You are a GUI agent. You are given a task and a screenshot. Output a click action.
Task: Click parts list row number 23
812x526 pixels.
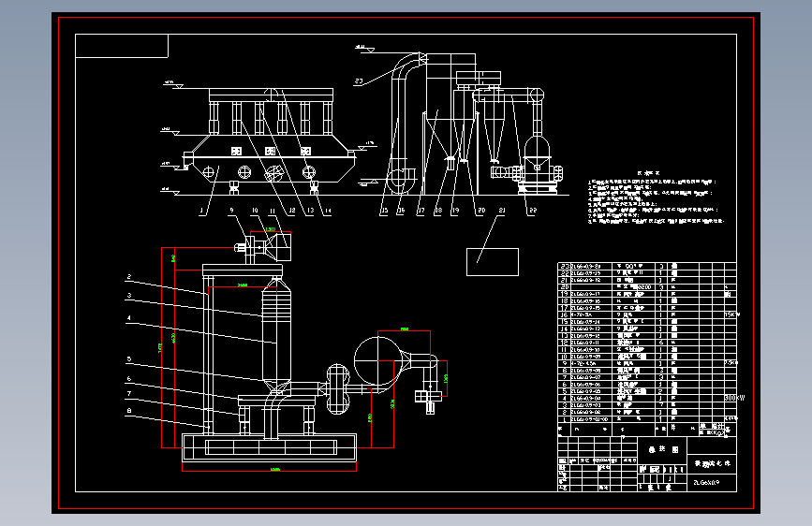coord(647,266)
